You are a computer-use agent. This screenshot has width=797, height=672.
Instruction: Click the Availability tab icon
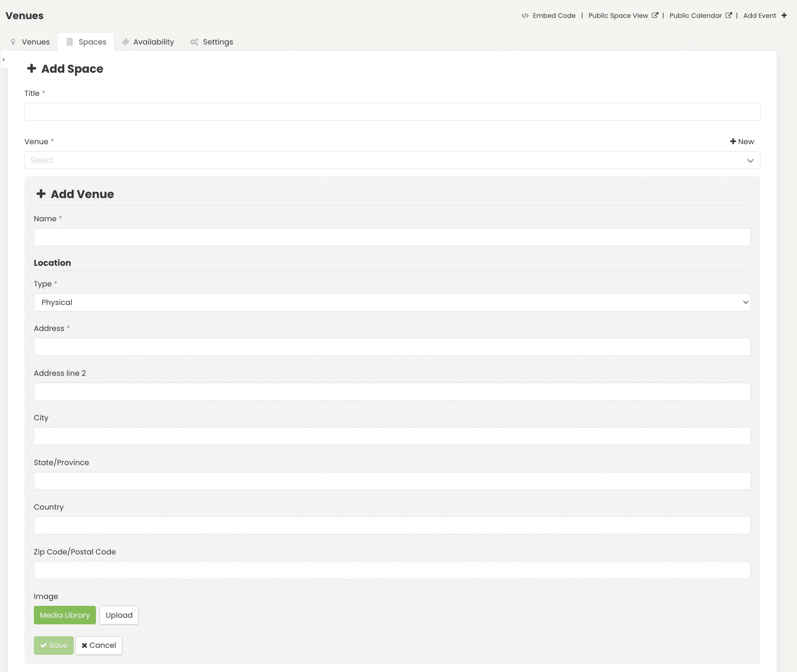[125, 42]
